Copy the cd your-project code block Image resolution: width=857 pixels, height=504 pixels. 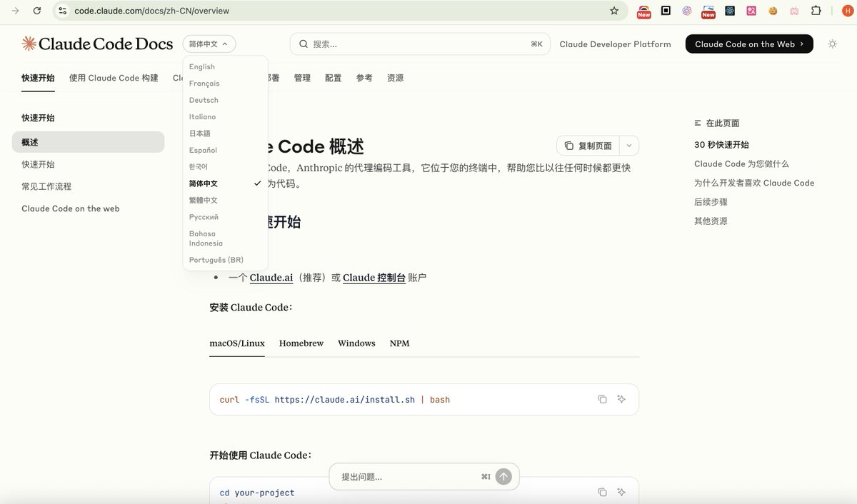coord(602,492)
